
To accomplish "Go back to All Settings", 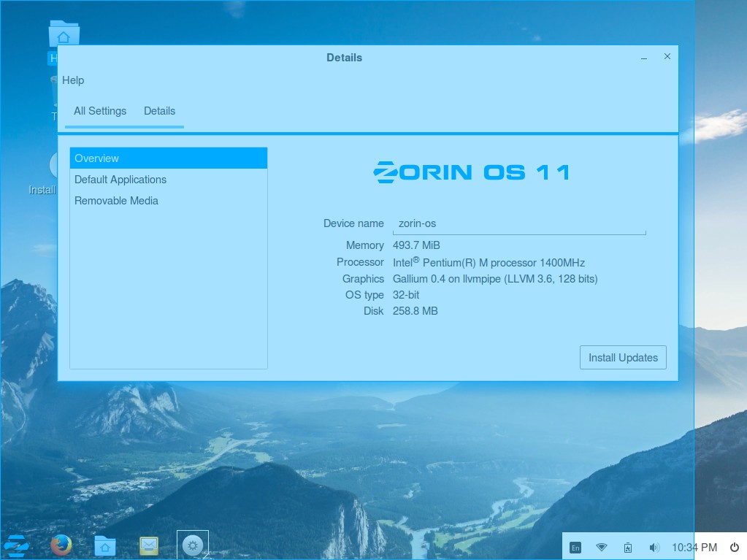I will coord(100,111).
